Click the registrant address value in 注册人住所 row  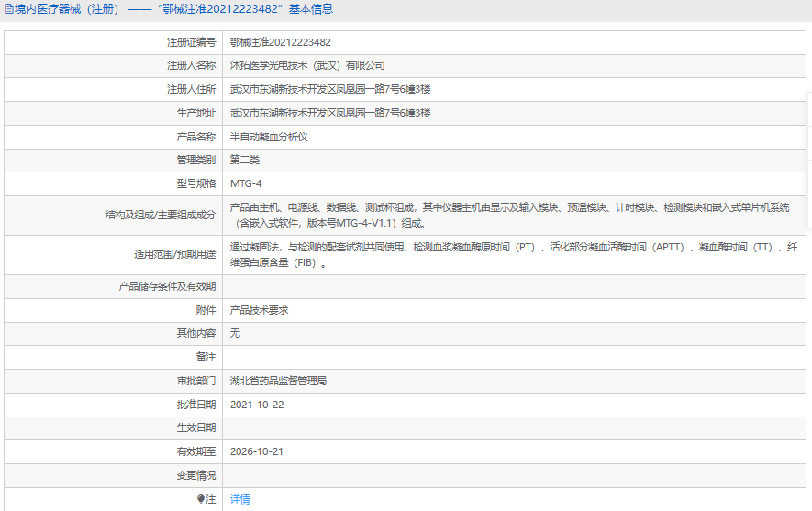pos(330,90)
